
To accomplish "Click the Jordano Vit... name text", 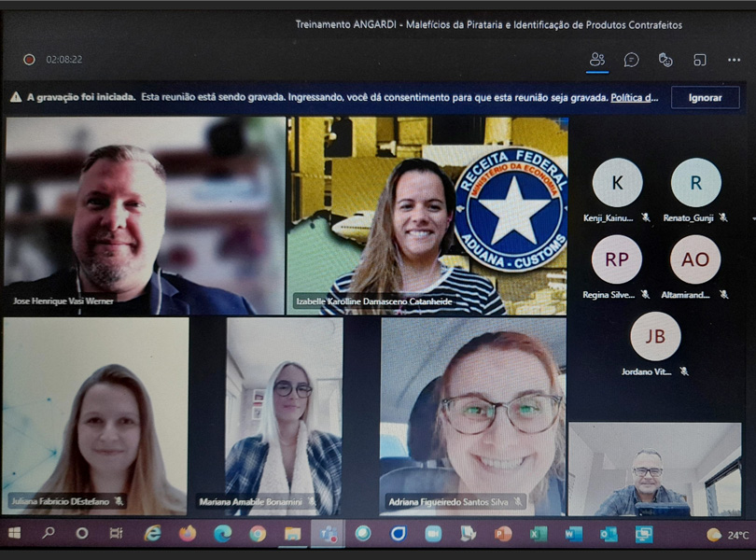I will tap(646, 371).
